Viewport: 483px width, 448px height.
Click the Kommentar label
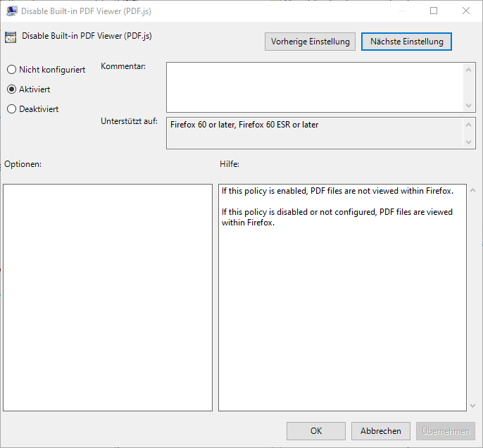coord(123,66)
